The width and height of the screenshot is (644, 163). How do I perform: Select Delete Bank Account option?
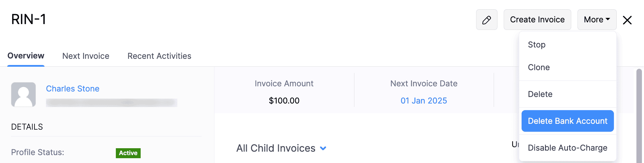pyautogui.click(x=567, y=121)
